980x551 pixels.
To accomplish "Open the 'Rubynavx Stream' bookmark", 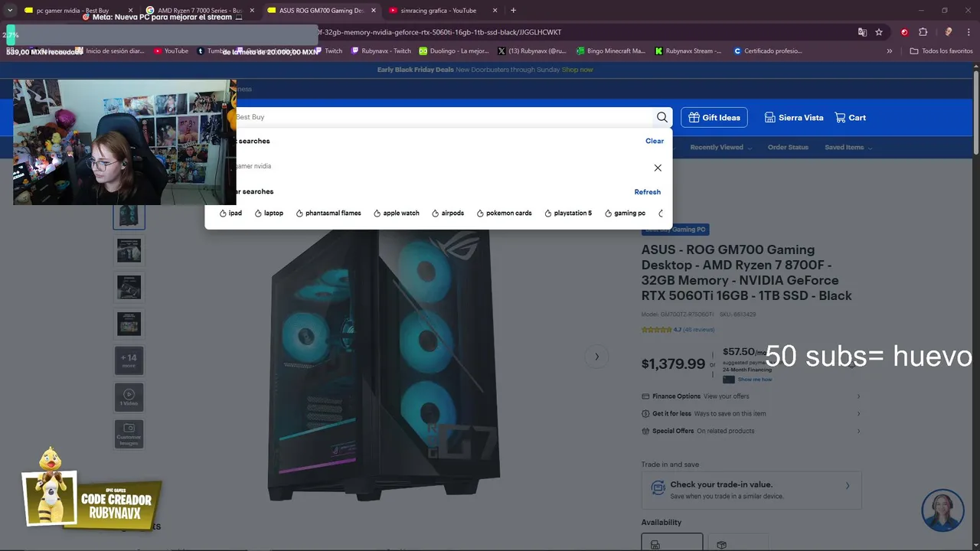I will (688, 51).
